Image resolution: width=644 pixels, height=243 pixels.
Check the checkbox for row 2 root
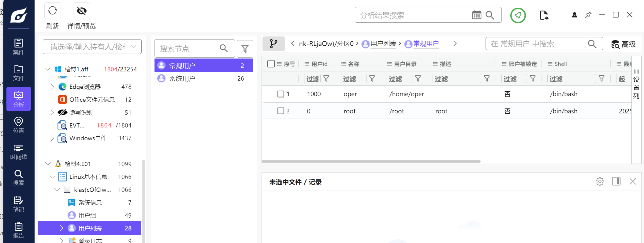pos(281,111)
